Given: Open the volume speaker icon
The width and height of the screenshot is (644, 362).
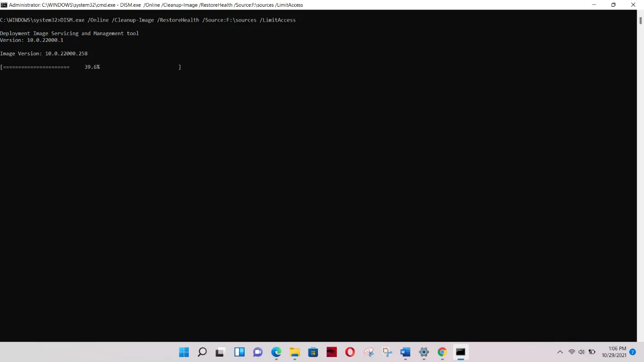Looking at the screenshot, I should (x=581, y=352).
